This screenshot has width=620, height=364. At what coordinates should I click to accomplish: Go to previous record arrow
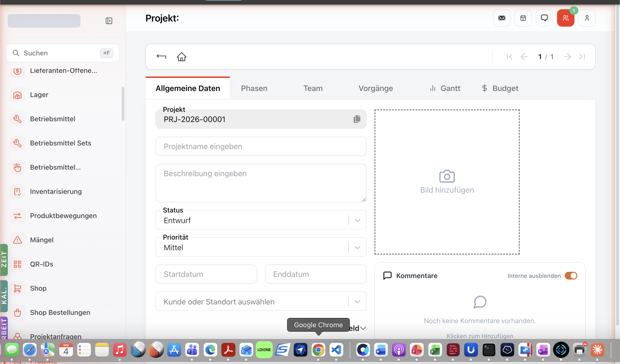(524, 57)
